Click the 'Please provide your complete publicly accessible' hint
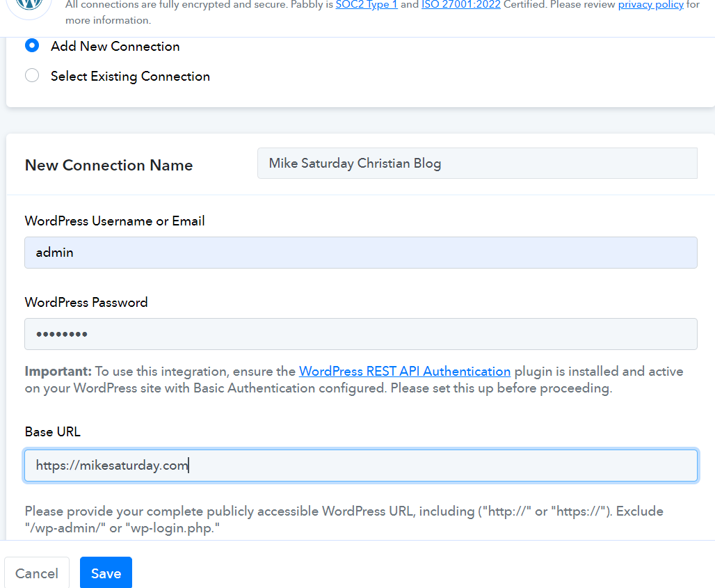Viewport: 715px width, 588px height. [x=344, y=519]
